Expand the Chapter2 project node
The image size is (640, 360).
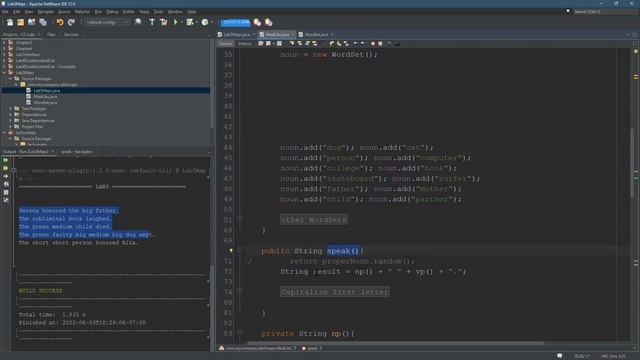(4, 42)
